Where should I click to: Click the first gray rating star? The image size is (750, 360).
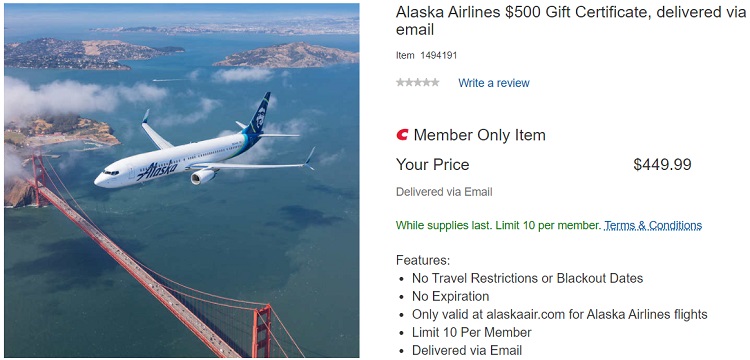[400, 83]
